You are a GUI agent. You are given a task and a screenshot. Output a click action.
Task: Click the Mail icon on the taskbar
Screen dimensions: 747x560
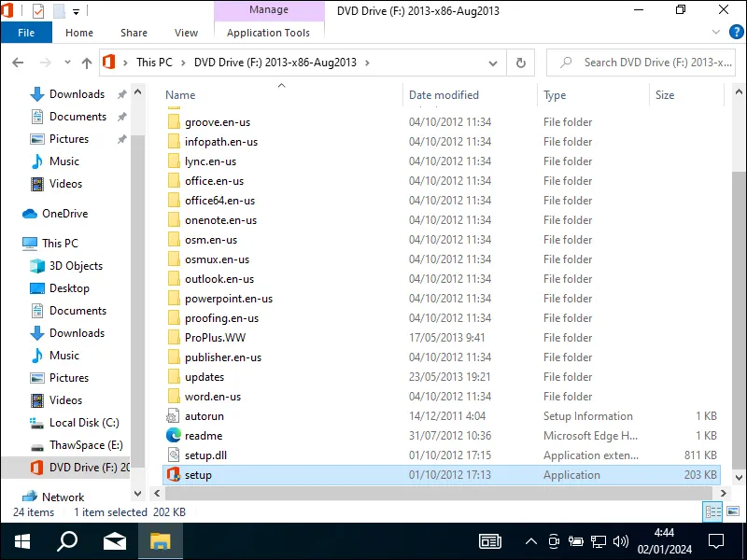pyautogui.click(x=114, y=541)
